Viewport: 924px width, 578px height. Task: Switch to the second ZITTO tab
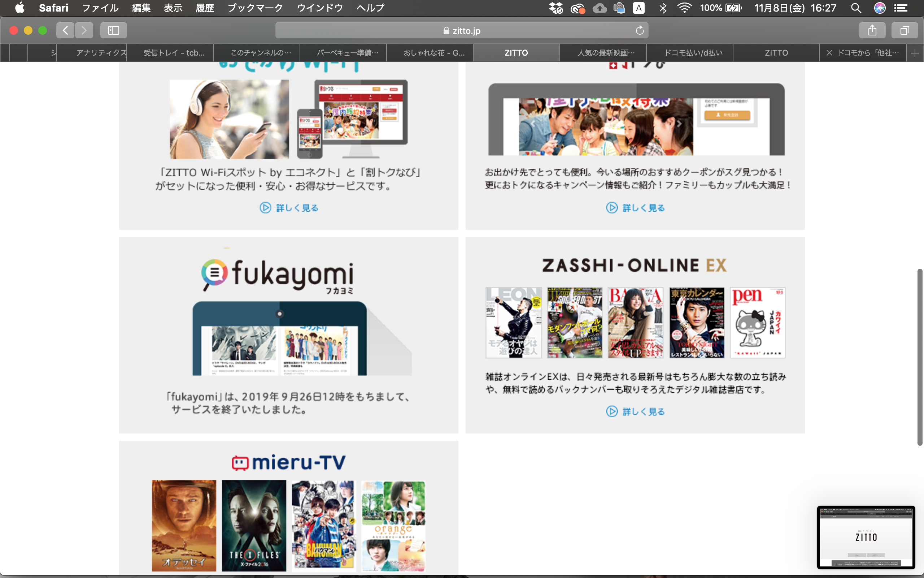click(776, 53)
